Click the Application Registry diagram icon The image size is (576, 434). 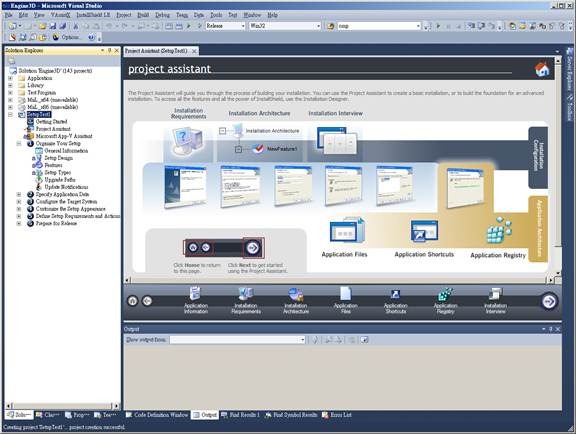(498, 230)
